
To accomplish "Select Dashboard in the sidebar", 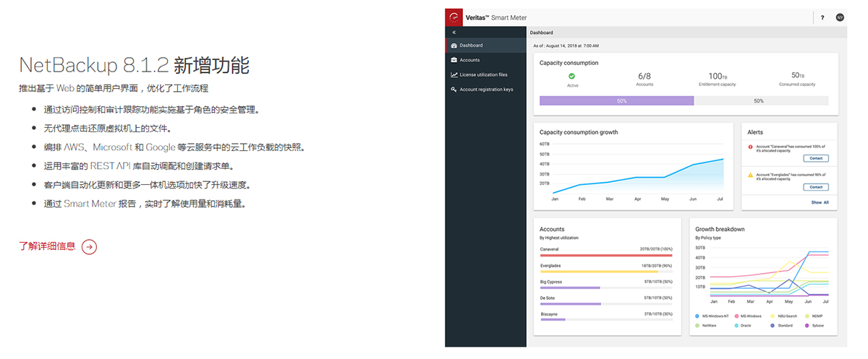I will (471, 46).
